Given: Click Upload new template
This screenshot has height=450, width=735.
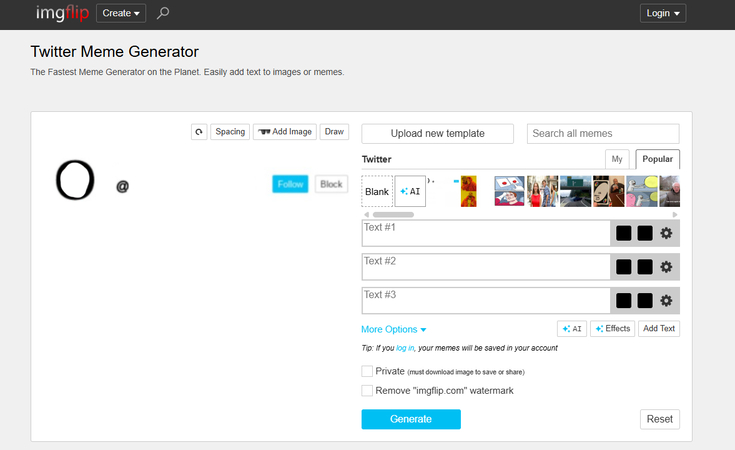Looking at the screenshot, I should coord(437,134).
